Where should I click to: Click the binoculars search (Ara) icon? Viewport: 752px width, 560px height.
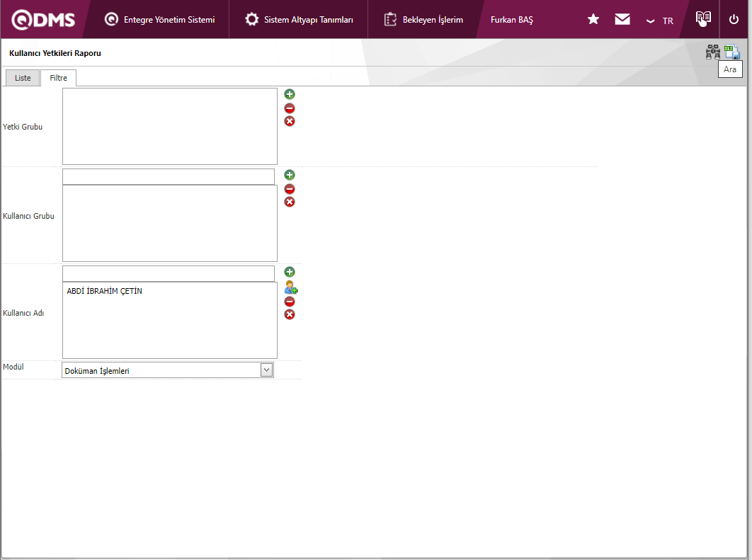(x=712, y=52)
